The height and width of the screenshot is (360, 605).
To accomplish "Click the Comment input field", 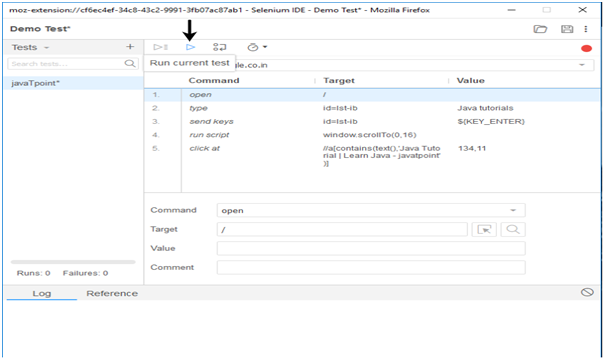I will click(x=371, y=267).
